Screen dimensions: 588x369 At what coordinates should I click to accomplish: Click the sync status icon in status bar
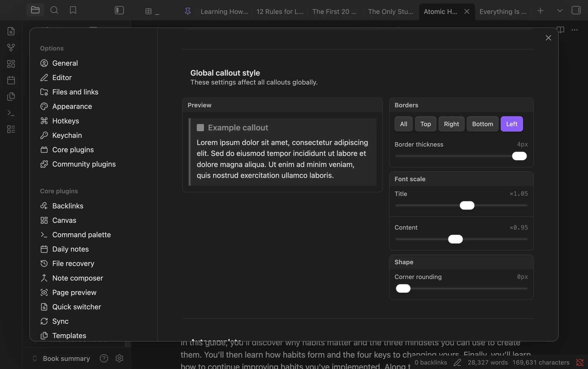coord(580,362)
